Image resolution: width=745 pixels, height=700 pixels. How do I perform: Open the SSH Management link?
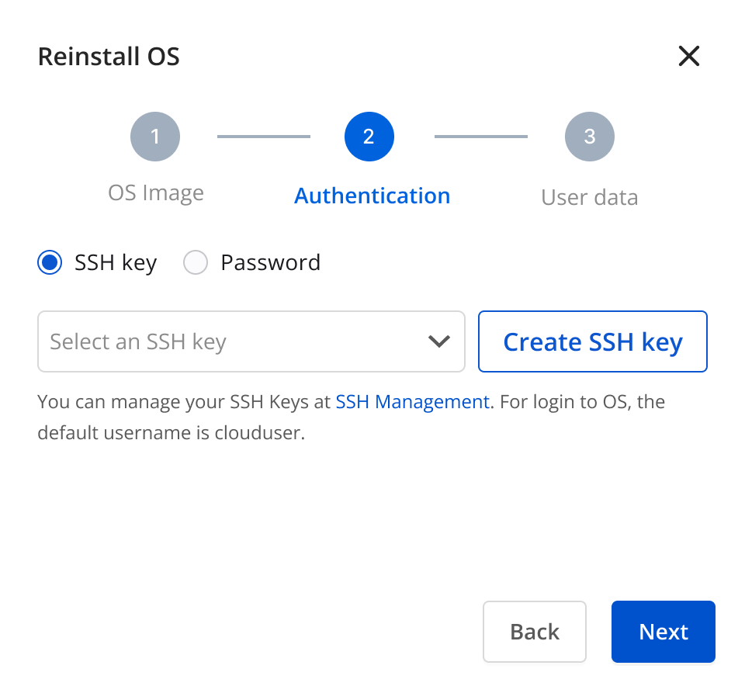[412, 402]
